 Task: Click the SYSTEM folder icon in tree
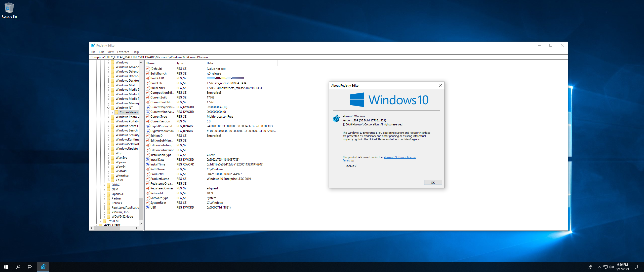click(105, 221)
